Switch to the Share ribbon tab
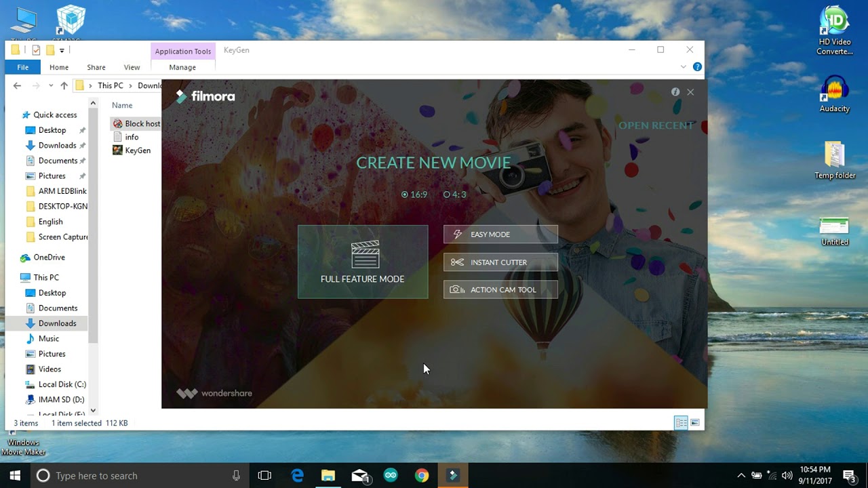This screenshot has width=868, height=488. tap(96, 67)
